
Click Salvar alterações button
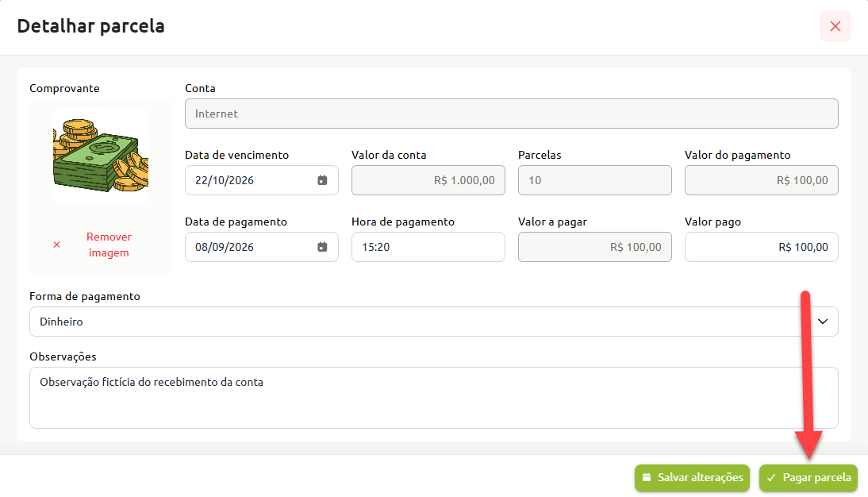click(692, 478)
